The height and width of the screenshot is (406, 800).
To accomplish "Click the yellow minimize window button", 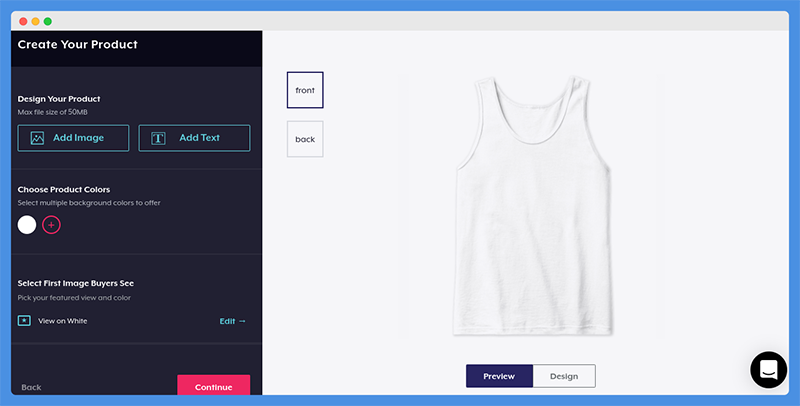I will (35, 21).
